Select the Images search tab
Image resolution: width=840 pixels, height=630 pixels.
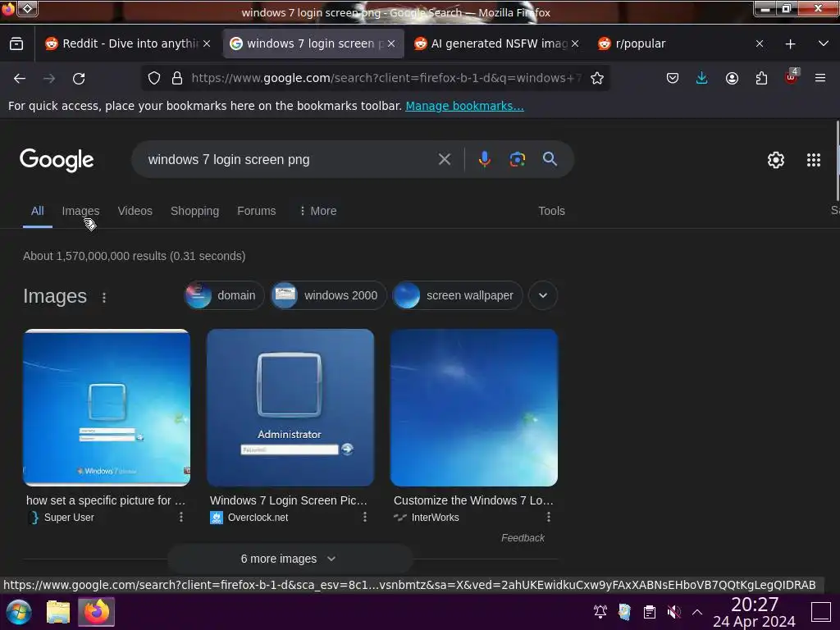(80, 211)
